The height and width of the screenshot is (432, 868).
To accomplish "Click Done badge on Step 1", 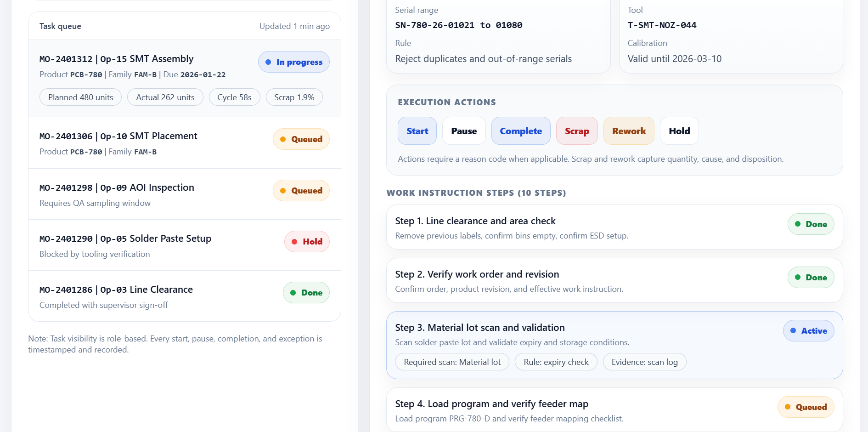I will pos(811,224).
